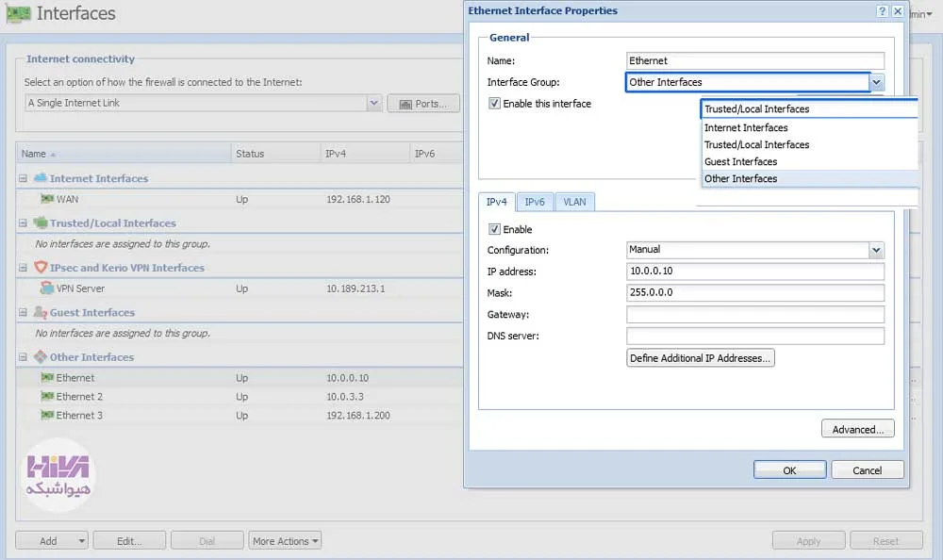Viewport: 943px width, 560px height.
Task: Click the Ethernet 3 adapter icon
Action: 47,415
